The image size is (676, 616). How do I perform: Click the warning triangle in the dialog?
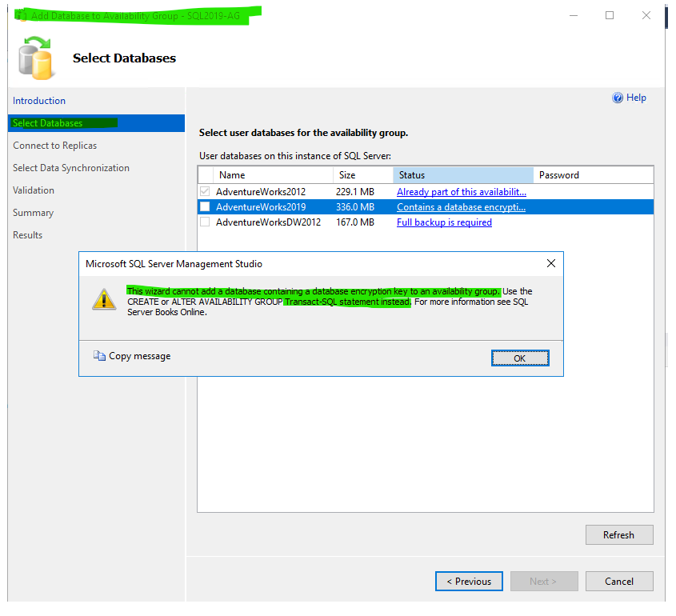[x=104, y=299]
